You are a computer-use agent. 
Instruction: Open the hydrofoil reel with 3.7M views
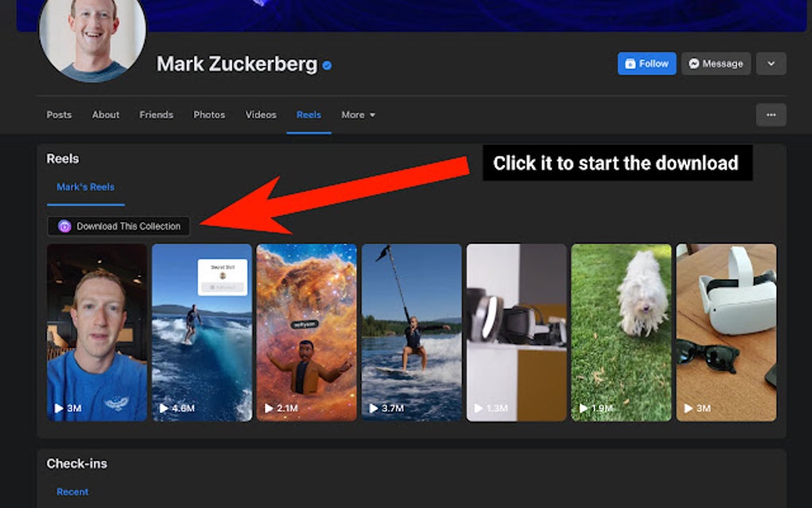coord(412,333)
